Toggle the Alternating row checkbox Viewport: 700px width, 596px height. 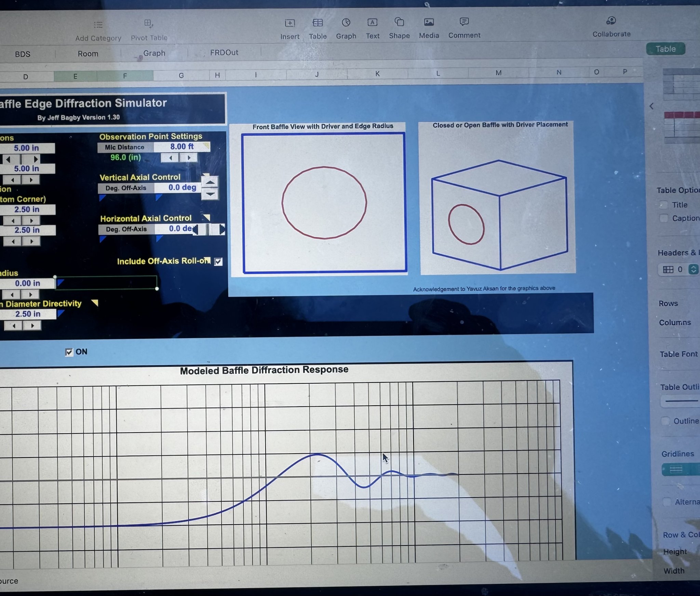pyautogui.click(x=667, y=502)
